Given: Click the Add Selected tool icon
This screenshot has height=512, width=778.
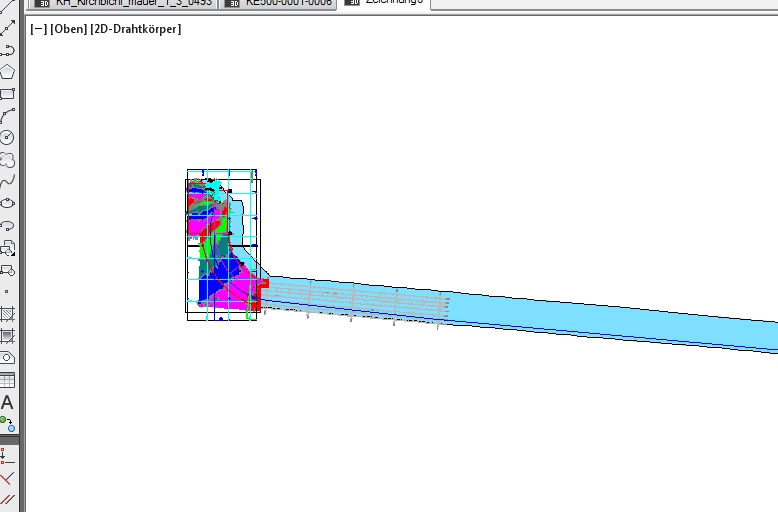Looking at the screenshot, I should tap(7, 424).
